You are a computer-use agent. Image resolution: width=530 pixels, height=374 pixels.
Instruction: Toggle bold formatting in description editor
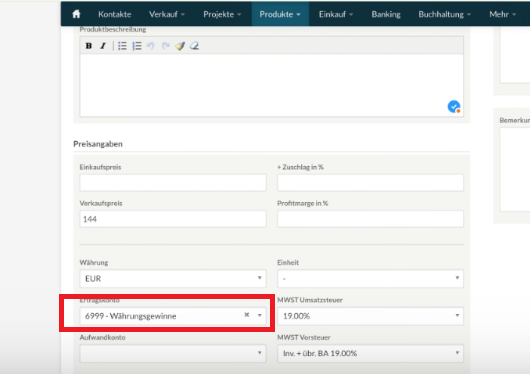(89, 46)
